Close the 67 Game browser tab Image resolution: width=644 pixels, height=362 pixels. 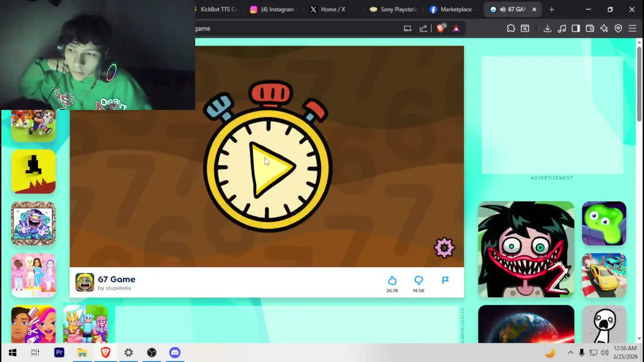pyautogui.click(x=534, y=9)
